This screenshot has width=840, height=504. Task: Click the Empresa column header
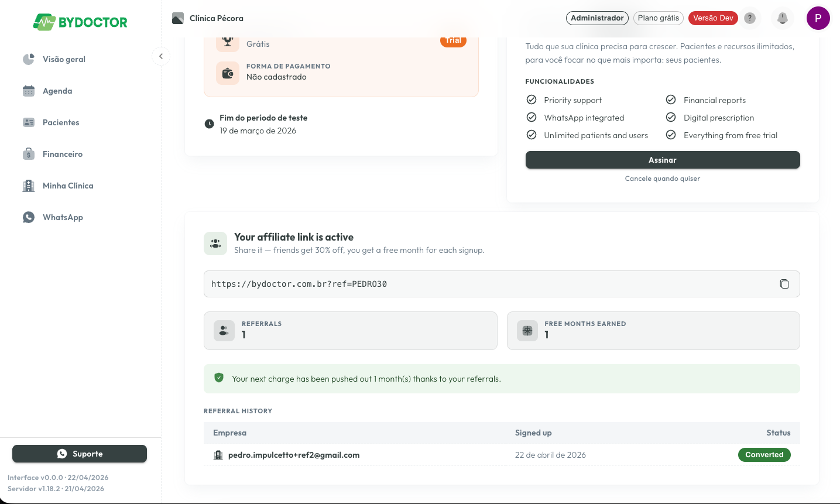pos(229,433)
